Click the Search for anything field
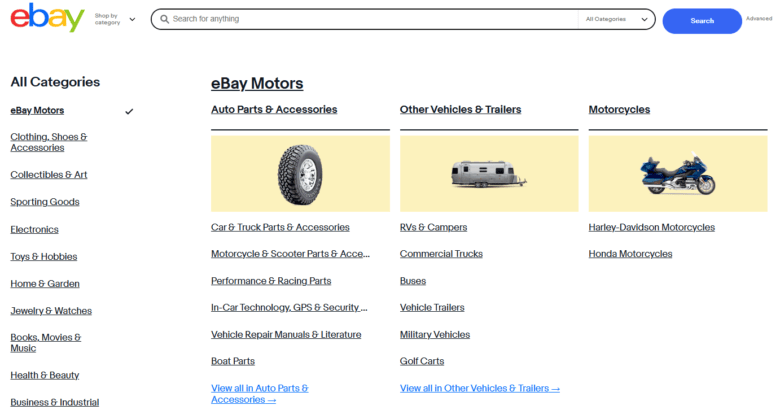The image size is (780, 414). (x=370, y=19)
